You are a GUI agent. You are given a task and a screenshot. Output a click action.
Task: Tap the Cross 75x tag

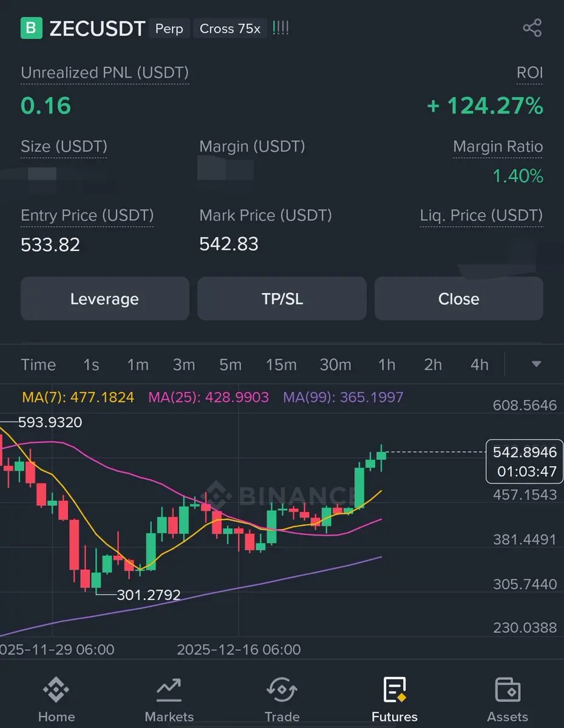[230, 29]
